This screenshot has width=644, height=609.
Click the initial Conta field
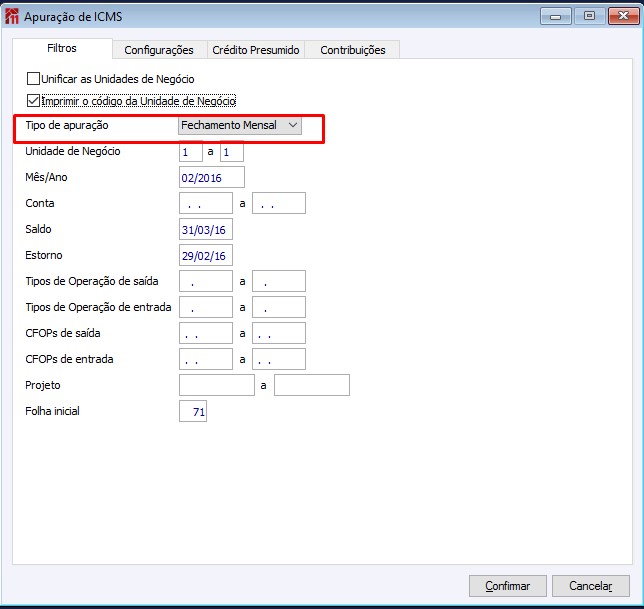pos(206,203)
